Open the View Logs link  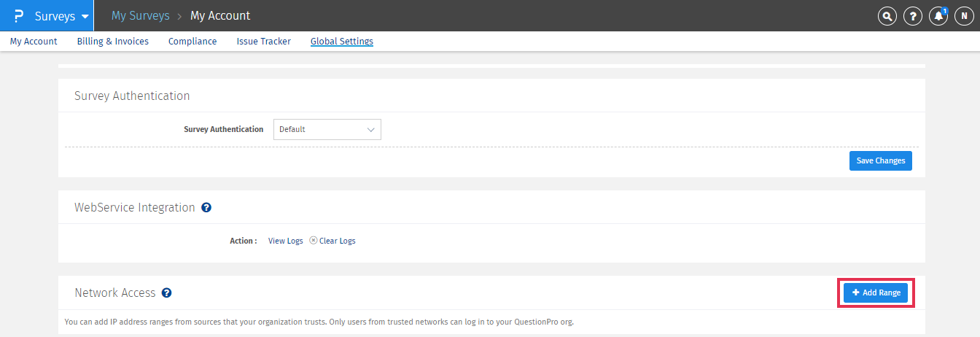[x=285, y=241]
